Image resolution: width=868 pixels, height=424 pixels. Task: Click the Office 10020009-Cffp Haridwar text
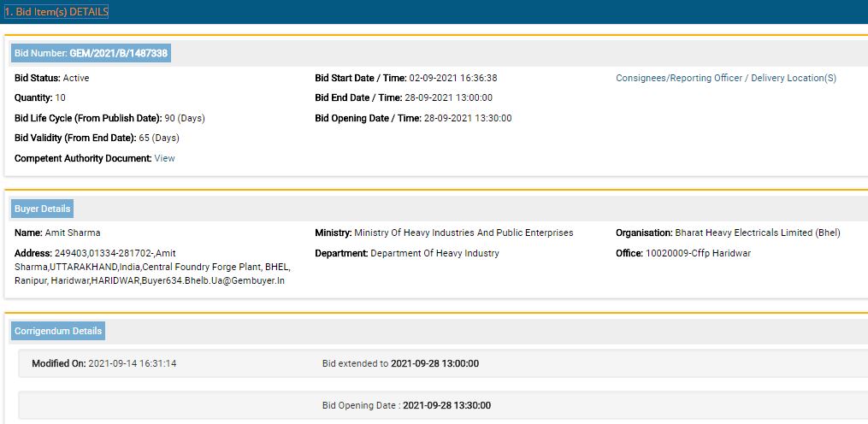pyautogui.click(x=699, y=254)
